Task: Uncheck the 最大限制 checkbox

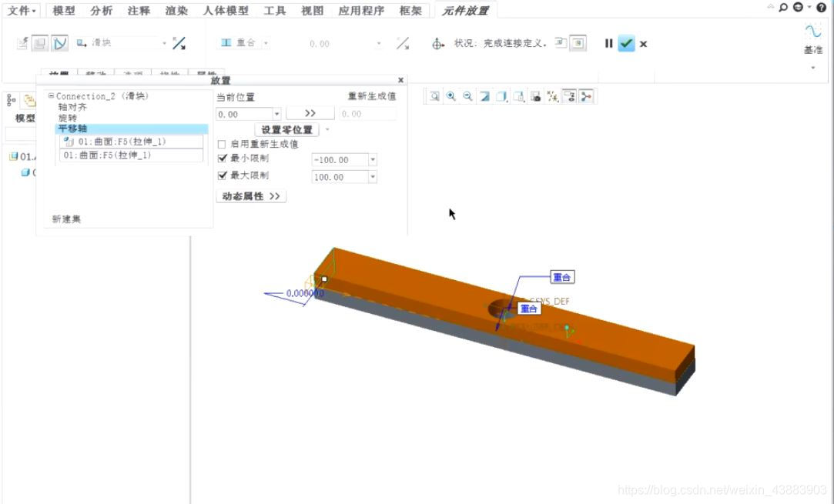Action: click(222, 176)
